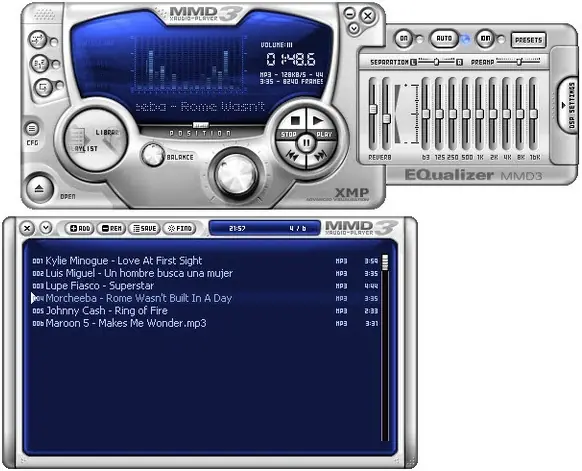Pause the current track
The width and height of the screenshot is (582, 471).
tap(307, 142)
